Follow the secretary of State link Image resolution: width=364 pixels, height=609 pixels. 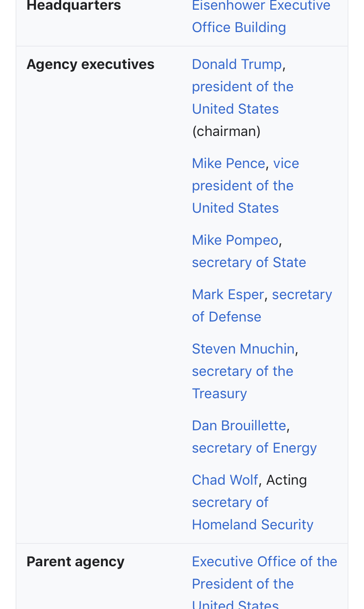coord(248,263)
